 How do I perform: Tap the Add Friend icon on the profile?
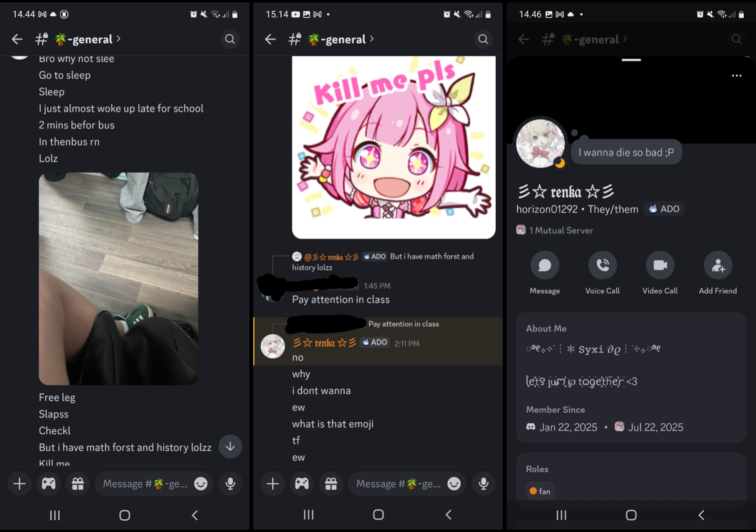[718, 265]
